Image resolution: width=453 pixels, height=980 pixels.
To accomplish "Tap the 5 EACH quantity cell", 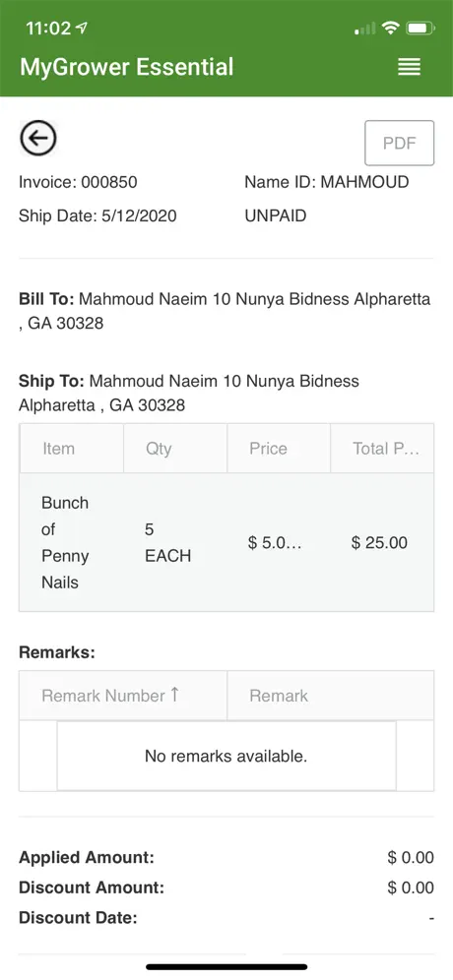I will coord(175,542).
